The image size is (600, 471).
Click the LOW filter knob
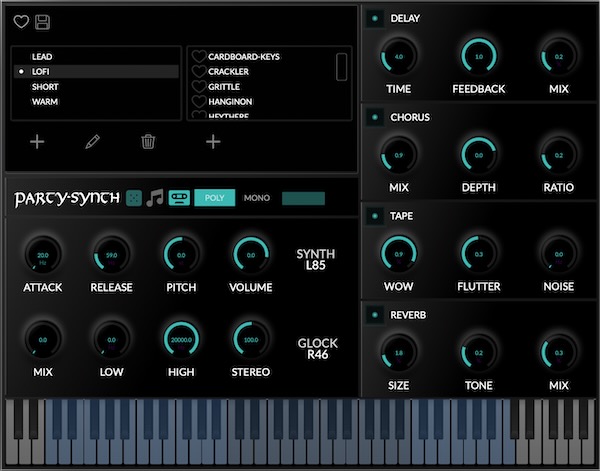coord(112,339)
